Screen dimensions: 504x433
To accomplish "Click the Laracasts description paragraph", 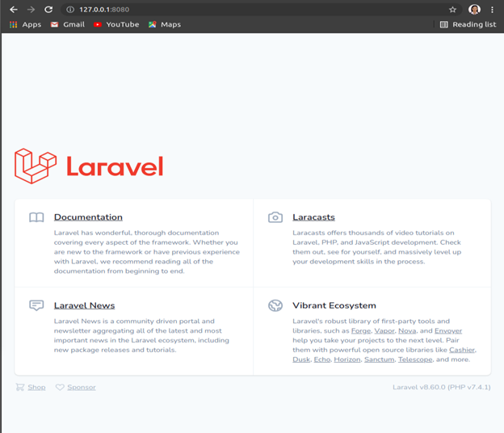I will pos(376,247).
